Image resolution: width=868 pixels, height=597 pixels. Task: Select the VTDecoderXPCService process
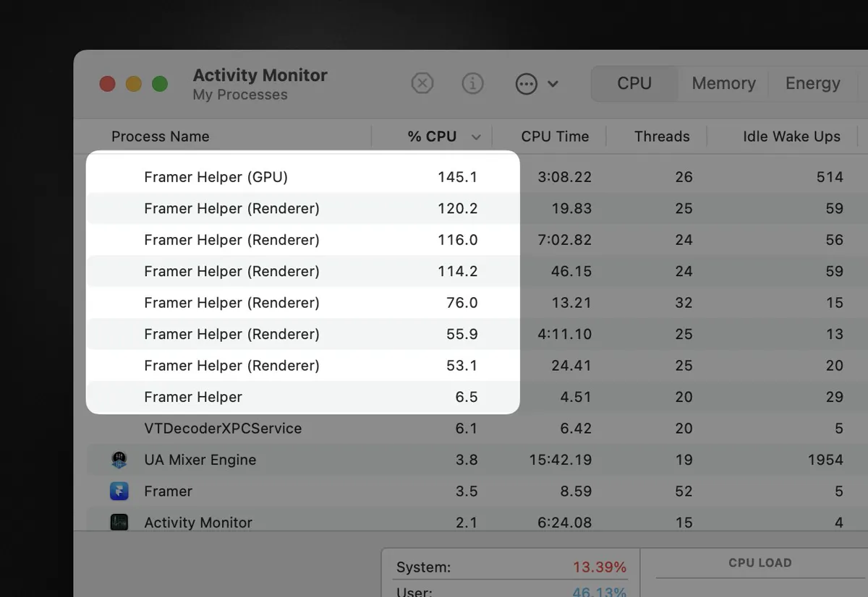click(x=223, y=429)
